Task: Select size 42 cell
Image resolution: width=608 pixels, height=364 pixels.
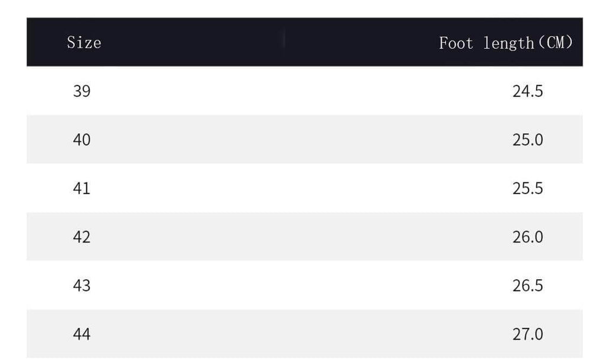Action: pos(82,237)
